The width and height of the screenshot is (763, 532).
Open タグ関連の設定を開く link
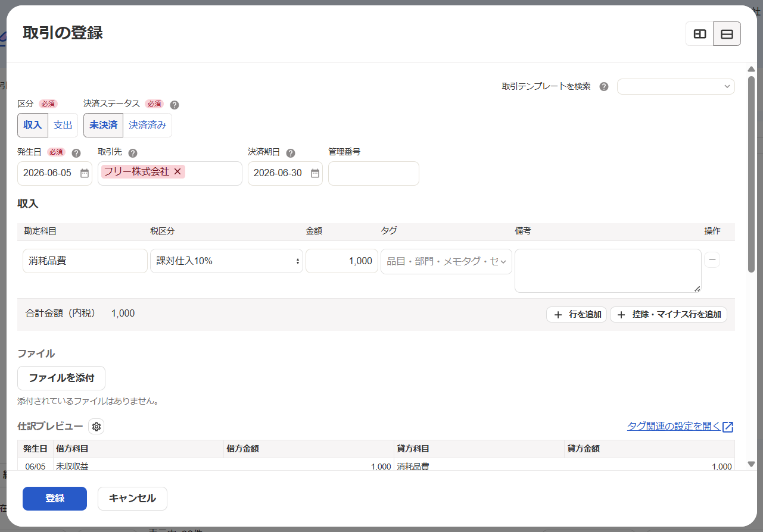tap(674, 426)
